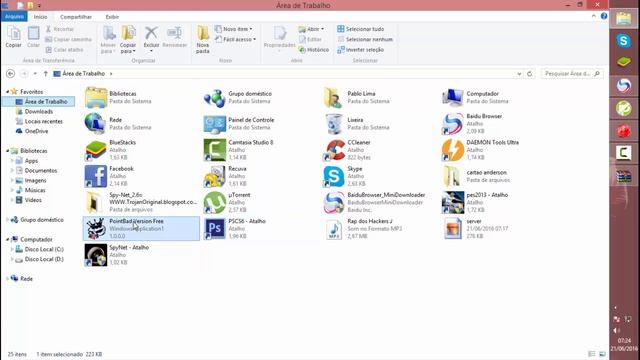The width and height of the screenshot is (640, 360).
Task: Click the Histórico button
Action: pyautogui.click(x=314, y=49)
